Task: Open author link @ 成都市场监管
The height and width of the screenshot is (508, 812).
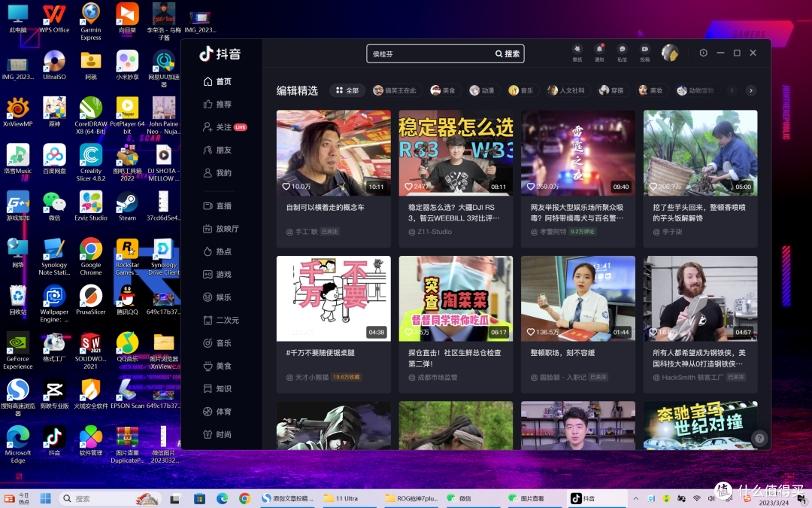Action: coord(433,377)
